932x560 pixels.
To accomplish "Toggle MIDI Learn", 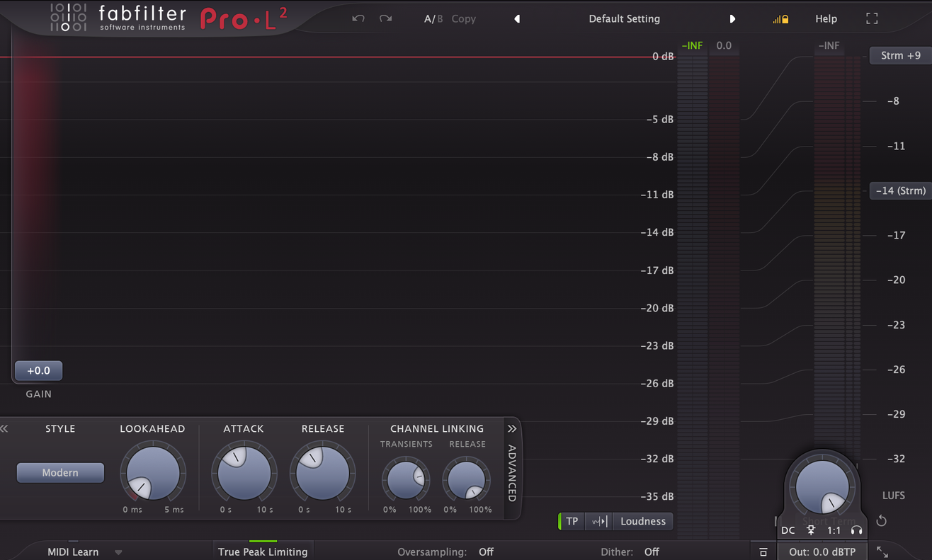I will [x=73, y=552].
